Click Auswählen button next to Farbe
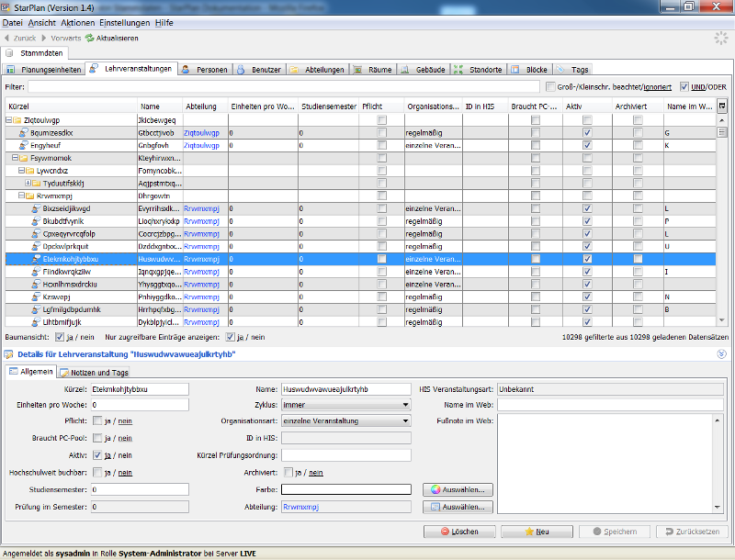 click(458, 489)
